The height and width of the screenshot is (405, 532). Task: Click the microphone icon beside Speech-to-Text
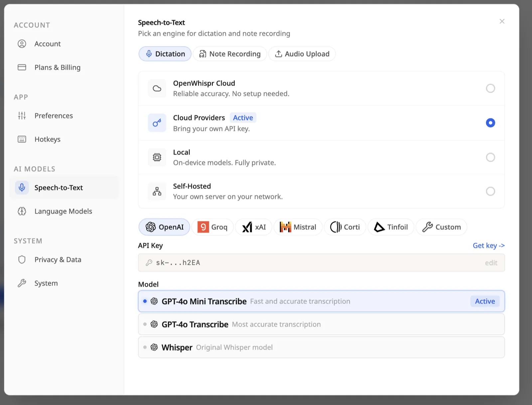point(22,188)
